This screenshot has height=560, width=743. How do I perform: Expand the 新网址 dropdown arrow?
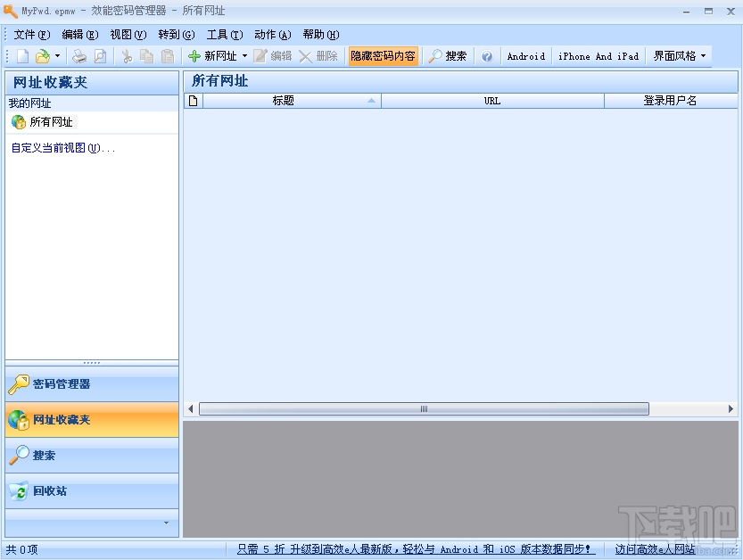[x=244, y=56]
